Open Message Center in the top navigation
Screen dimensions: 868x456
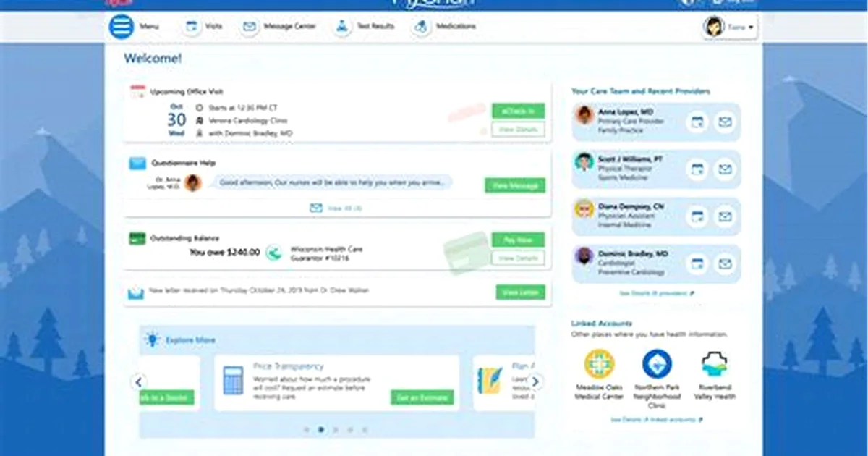coord(279,27)
